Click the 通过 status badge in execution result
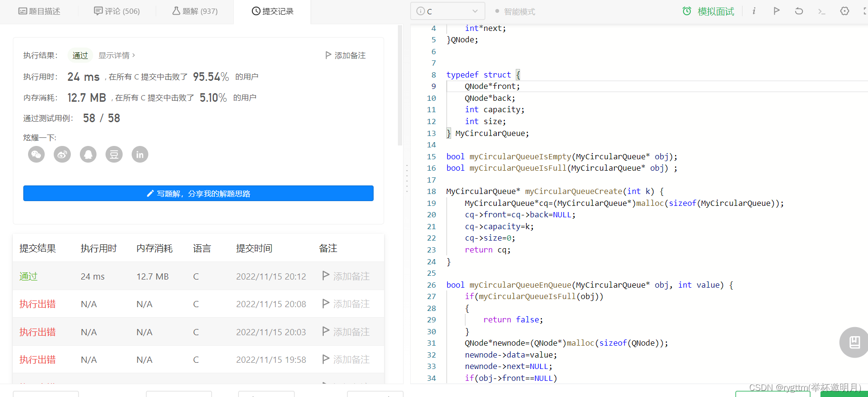 (x=80, y=56)
